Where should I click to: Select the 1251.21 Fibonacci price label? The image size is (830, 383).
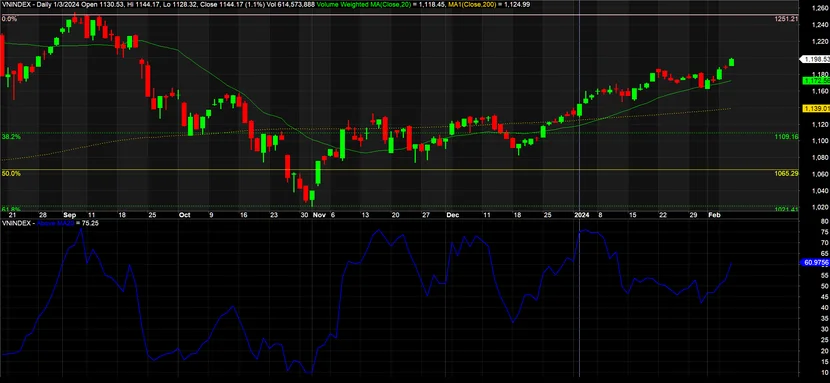(787, 19)
